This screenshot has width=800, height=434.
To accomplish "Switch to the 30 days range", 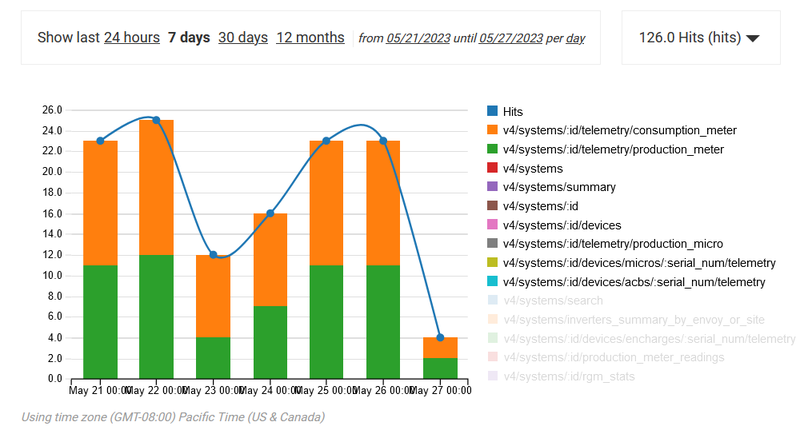I will coord(243,37).
